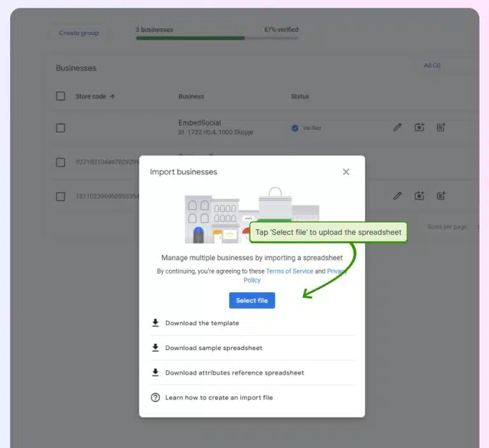Click the Select file button
The height and width of the screenshot is (448, 489).
coord(252,300)
